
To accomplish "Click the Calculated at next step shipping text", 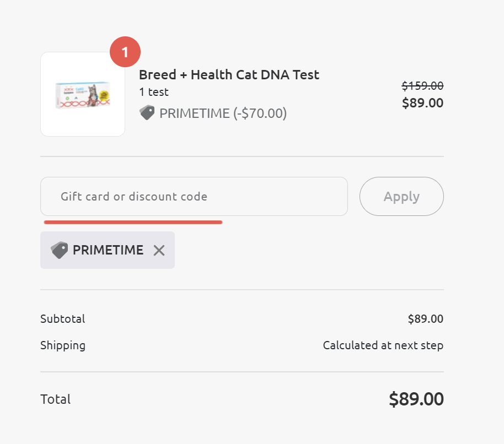I will 383,345.
